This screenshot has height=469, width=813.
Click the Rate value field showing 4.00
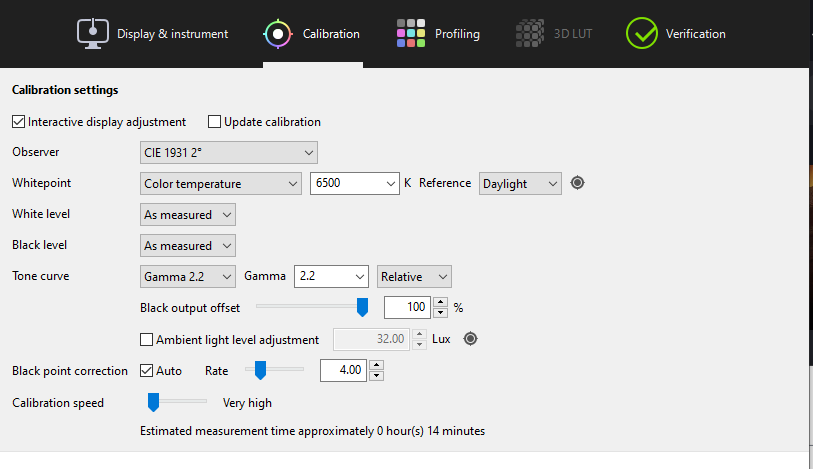pyautogui.click(x=343, y=370)
